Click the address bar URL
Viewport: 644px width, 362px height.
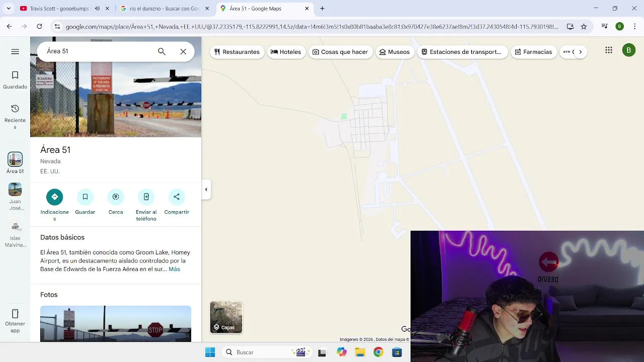click(312, 26)
